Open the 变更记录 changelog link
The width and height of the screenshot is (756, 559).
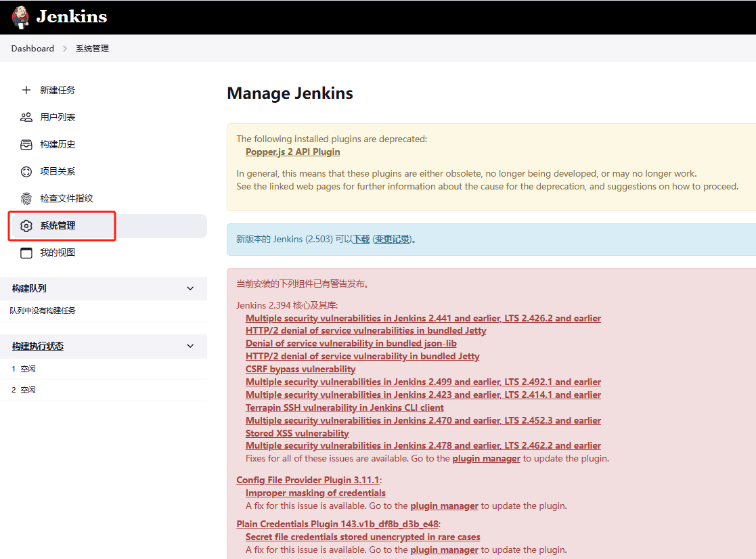(x=393, y=239)
